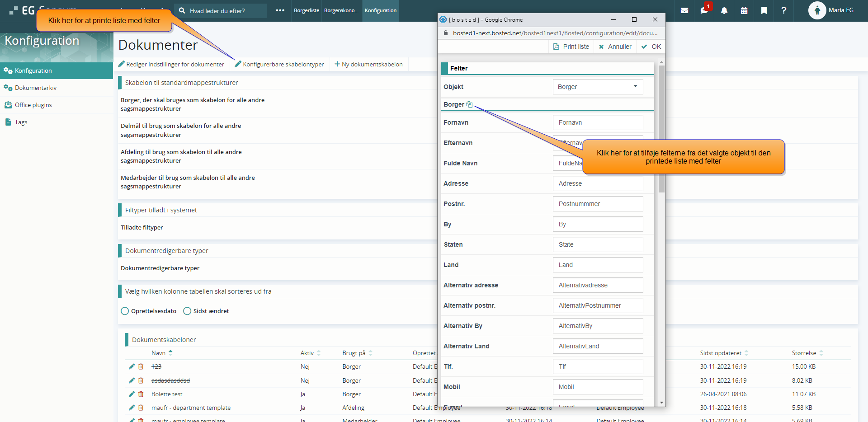Viewport: 868px width, 422px height.
Task: Sort table by Størrelse column
Action: coord(807,353)
